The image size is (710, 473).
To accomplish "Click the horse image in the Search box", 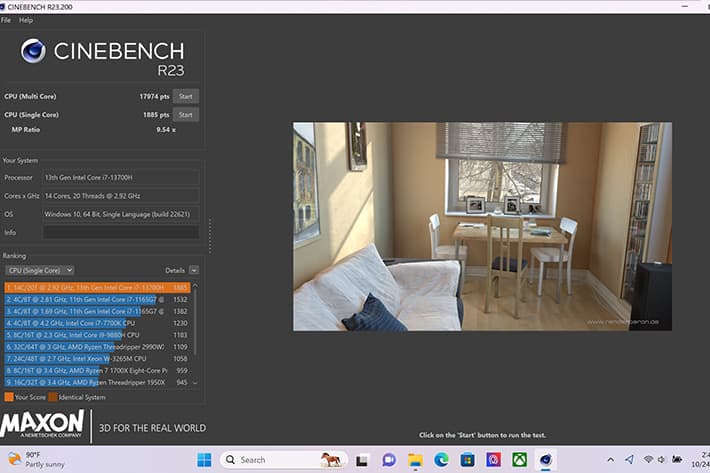I will pyautogui.click(x=331, y=460).
